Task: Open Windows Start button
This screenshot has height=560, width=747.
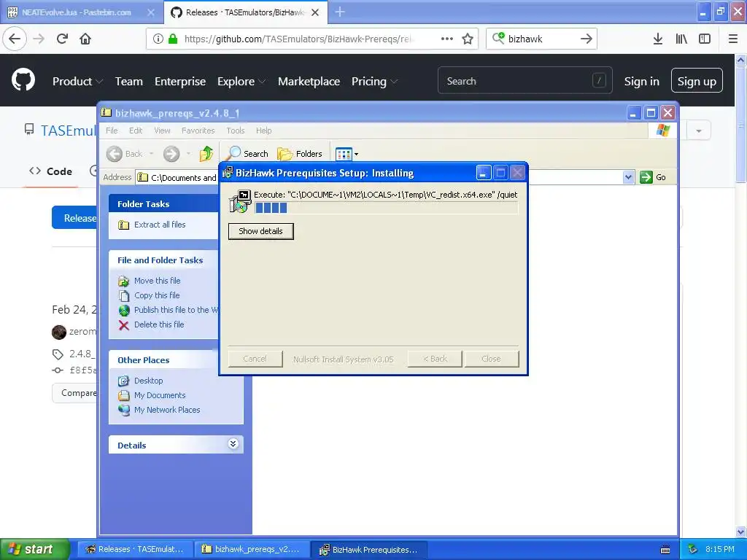Action: (x=34, y=549)
